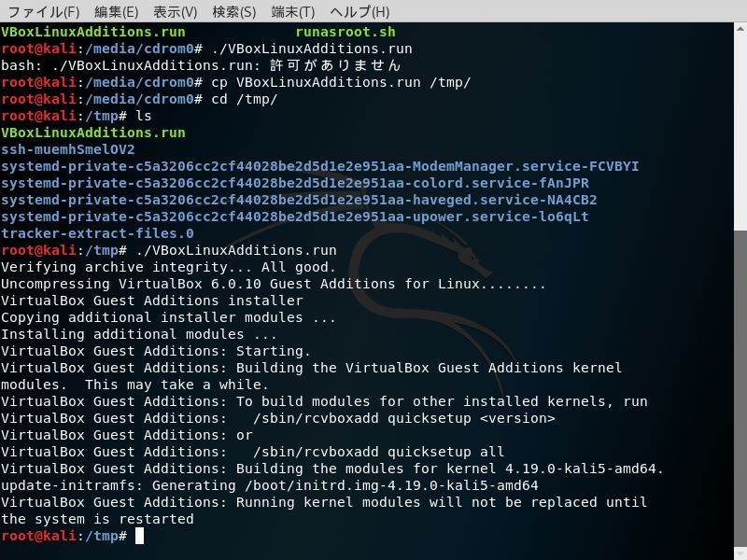Screen dimensions: 747x560
Task: Click the haveged.service-NA4CB2 systemd-private entry
Action: tap(299, 200)
